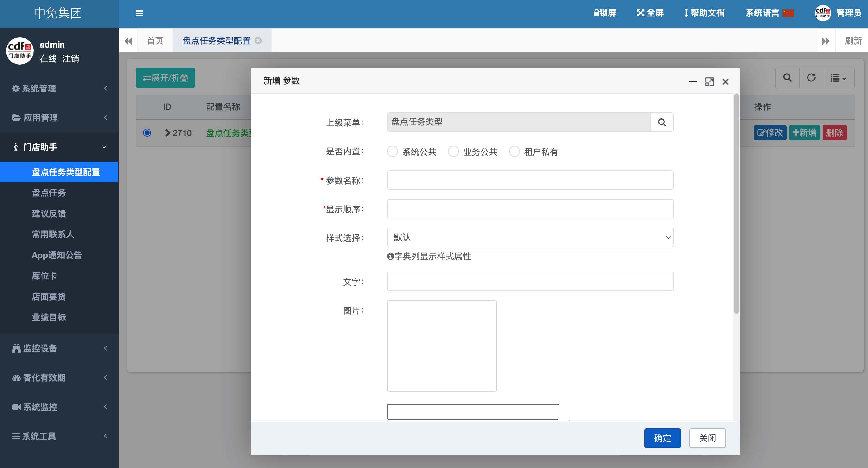
Task: Close the 盘点任务类型配置 tab with x icon
Action: coord(258,41)
